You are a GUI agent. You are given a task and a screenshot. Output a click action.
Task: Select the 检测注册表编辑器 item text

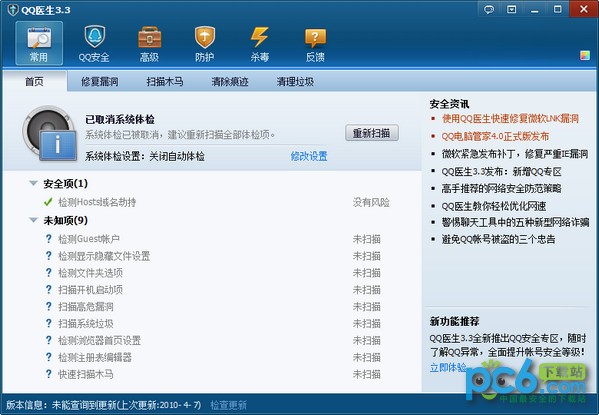(95, 357)
